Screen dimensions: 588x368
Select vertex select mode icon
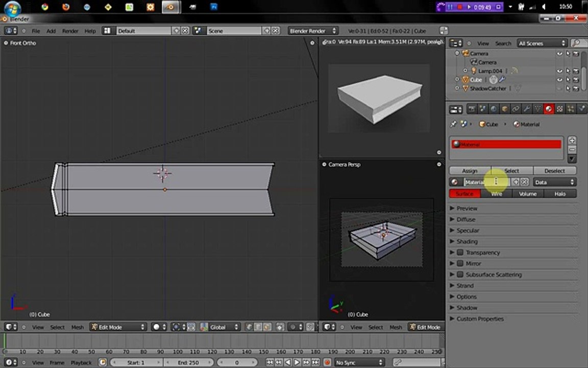(249, 327)
